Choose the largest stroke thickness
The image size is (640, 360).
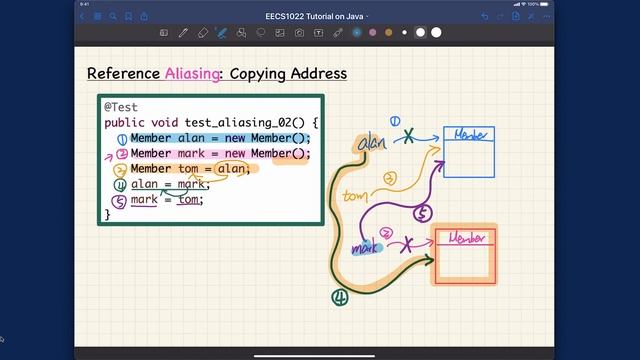[436, 33]
